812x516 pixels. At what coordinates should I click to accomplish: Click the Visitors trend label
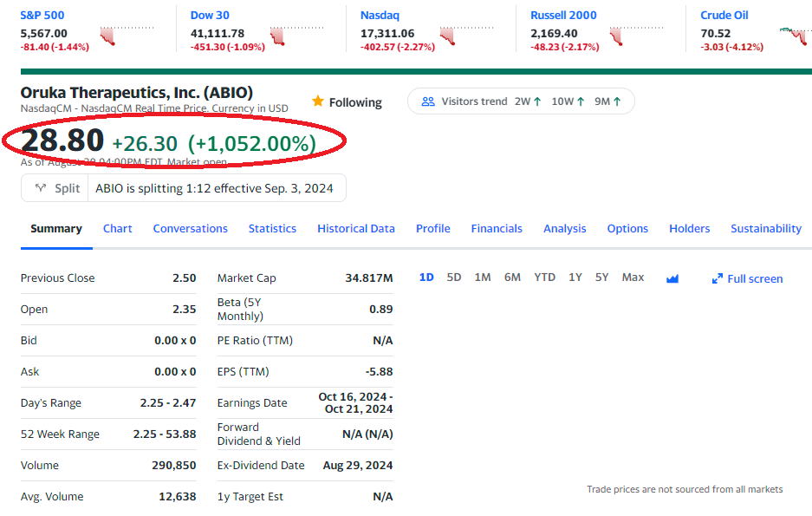pos(474,101)
